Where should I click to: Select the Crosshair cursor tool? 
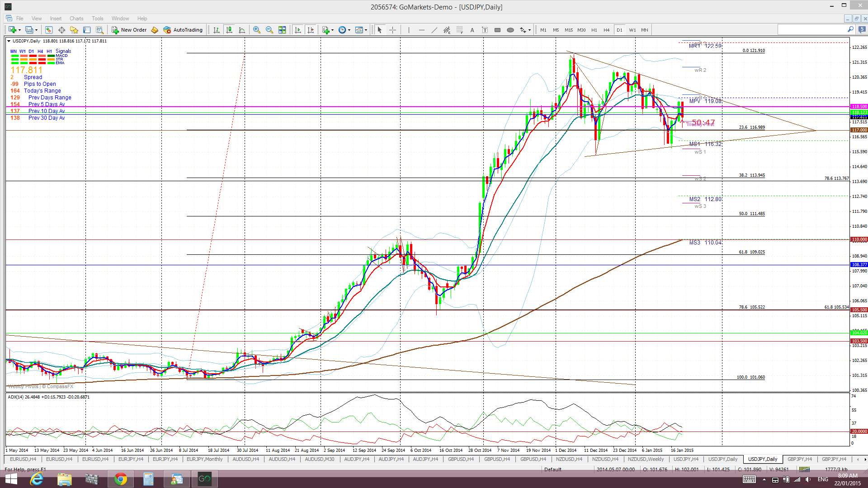[392, 30]
